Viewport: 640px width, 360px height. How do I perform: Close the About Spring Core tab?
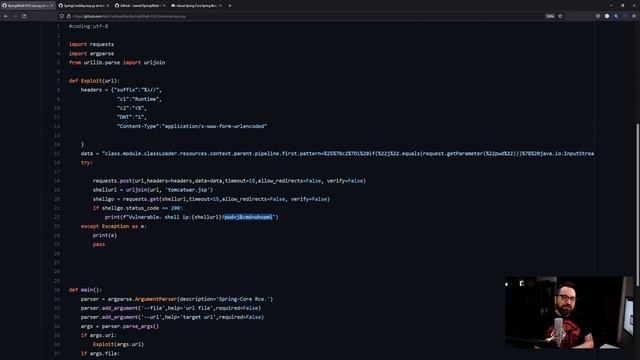click(x=220, y=6)
